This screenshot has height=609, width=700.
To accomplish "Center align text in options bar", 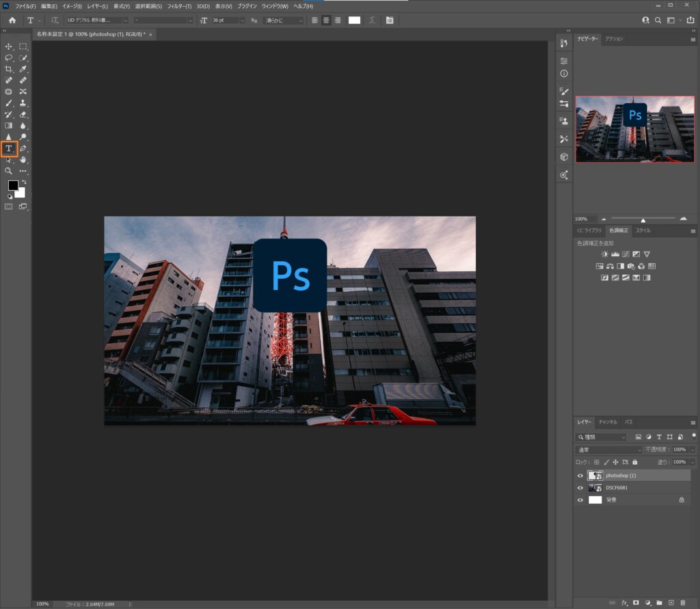I will click(x=326, y=20).
